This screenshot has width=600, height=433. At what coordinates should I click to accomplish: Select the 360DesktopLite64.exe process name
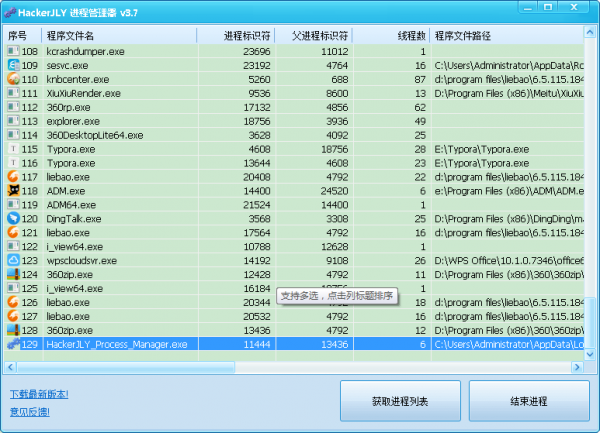tap(95, 135)
